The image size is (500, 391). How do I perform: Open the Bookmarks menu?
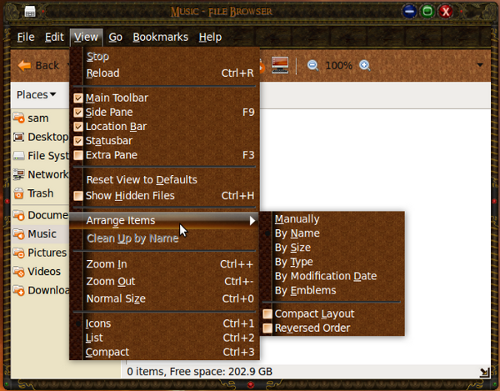click(x=160, y=37)
